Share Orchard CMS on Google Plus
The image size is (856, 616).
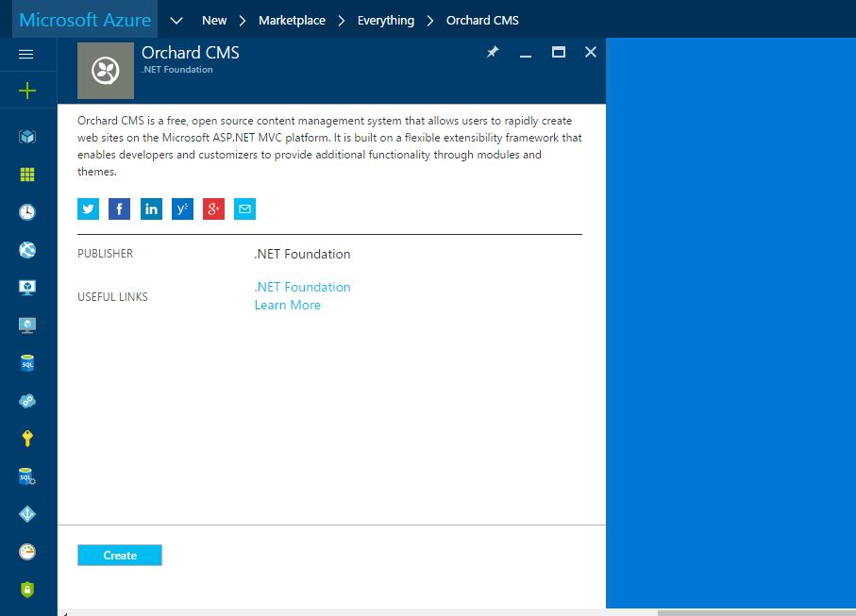[213, 209]
